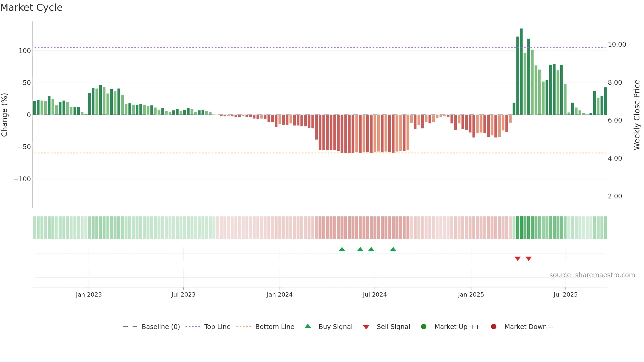Select the second buy signal triangle marker
644x362 pixels.
coord(360,249)
